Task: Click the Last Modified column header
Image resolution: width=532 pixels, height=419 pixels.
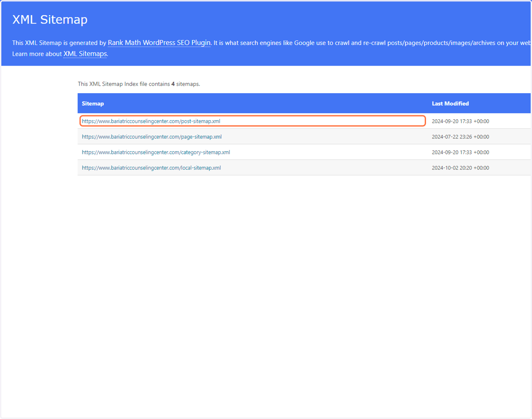Action: point(450,103)
